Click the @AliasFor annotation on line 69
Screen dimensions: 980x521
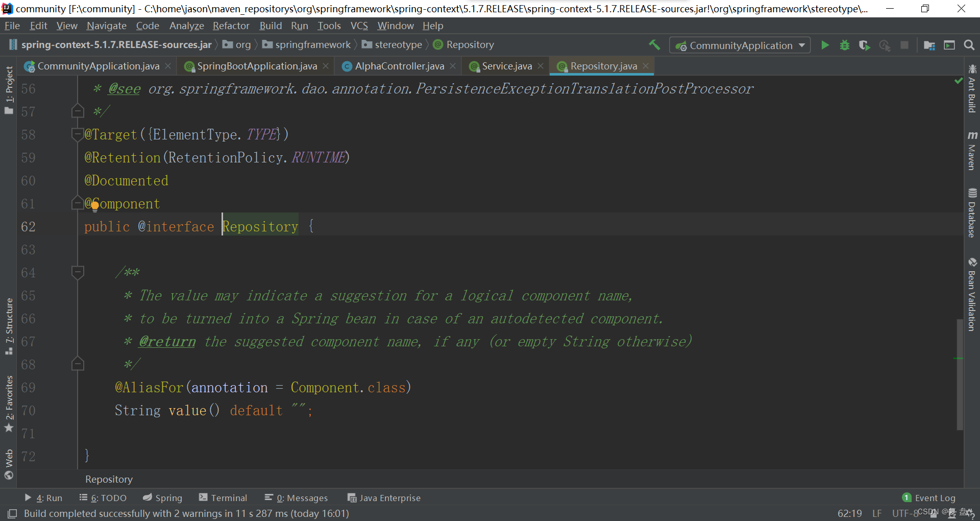[x=149, y=387]
